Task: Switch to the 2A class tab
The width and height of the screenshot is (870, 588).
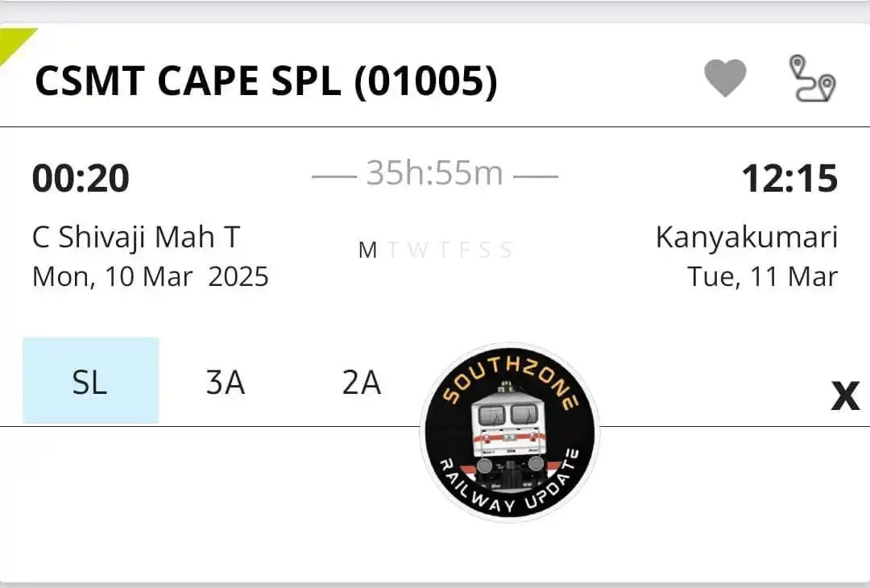Action: click(x=362, y=382)
